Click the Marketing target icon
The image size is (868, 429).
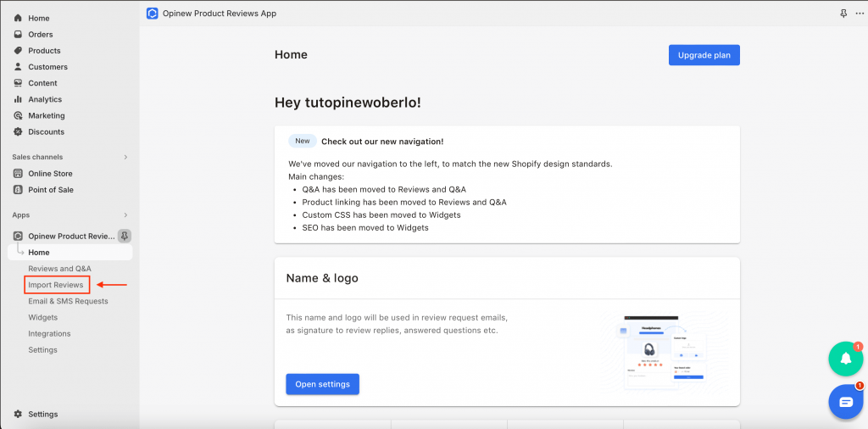coord(18,115)
